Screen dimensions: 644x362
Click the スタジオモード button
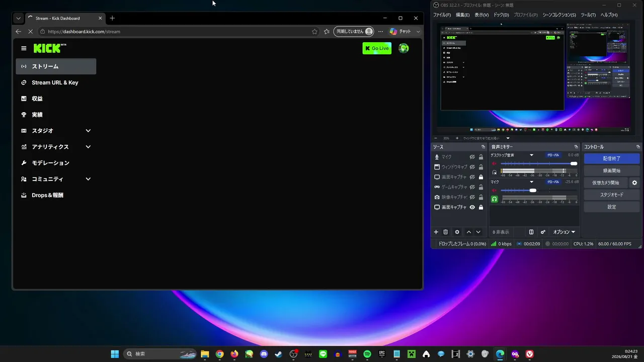coord(612,195)
